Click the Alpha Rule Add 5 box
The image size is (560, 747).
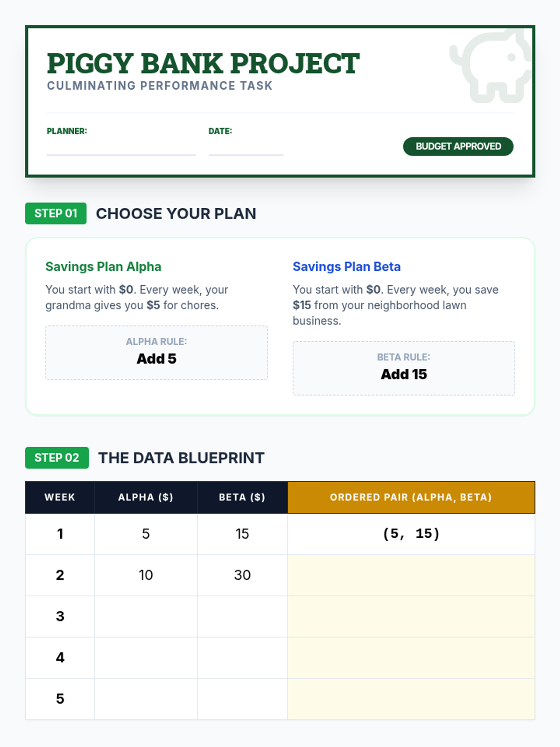click(x=156, y=352)
